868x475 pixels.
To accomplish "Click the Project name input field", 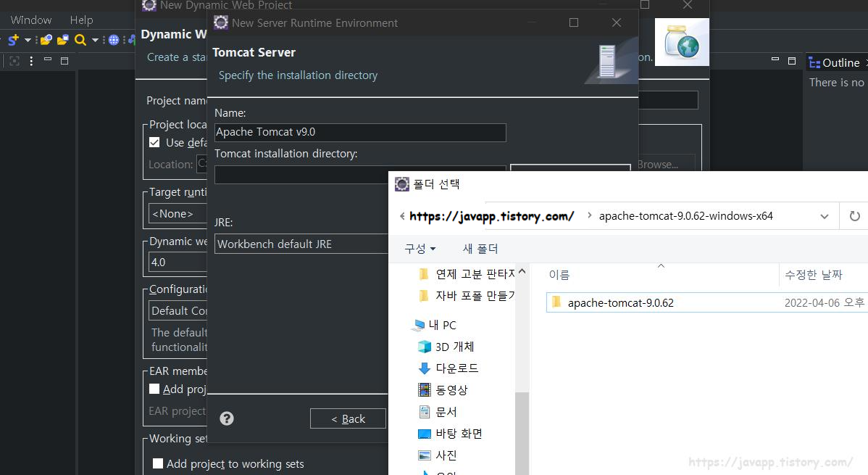I will pyautogui.click(x=668, y=100).
